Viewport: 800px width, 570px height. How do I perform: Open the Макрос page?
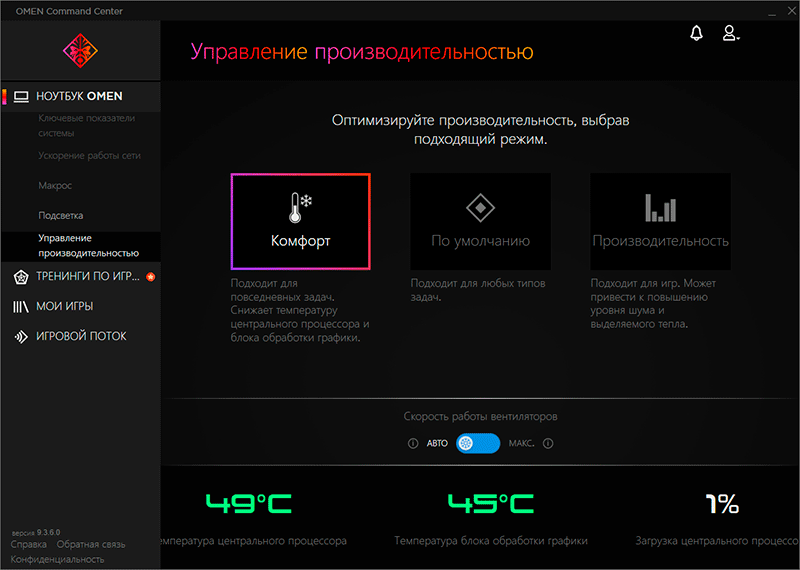tap(55, 186)
